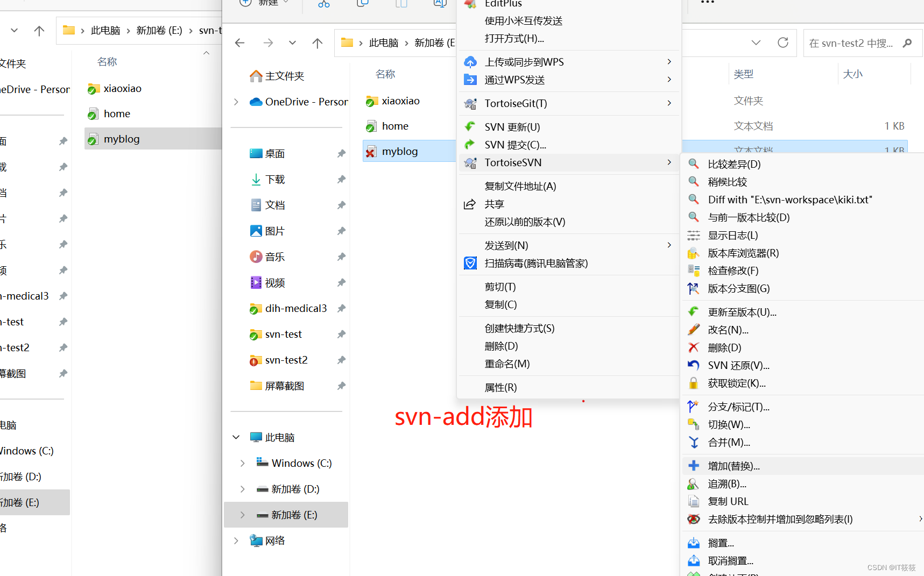924x576 pixels.
Task: Select the myblog file in front window
Action: [400, 151]
